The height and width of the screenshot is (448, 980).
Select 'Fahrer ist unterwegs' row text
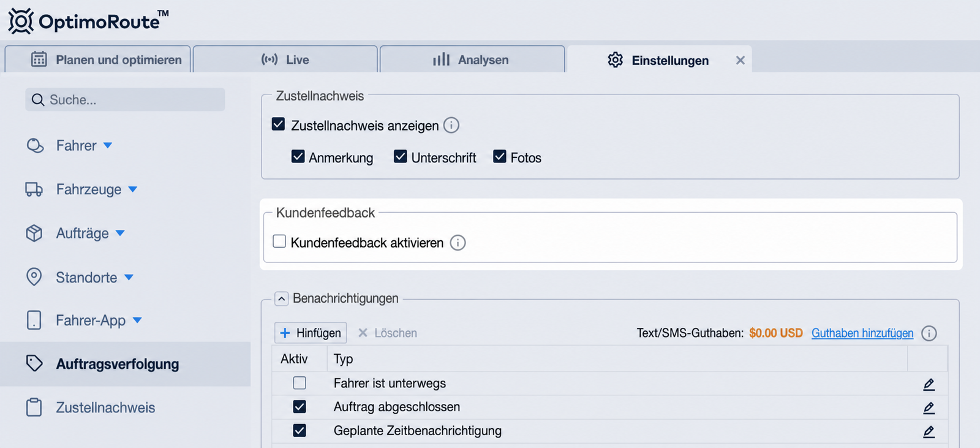pos(390,383)
